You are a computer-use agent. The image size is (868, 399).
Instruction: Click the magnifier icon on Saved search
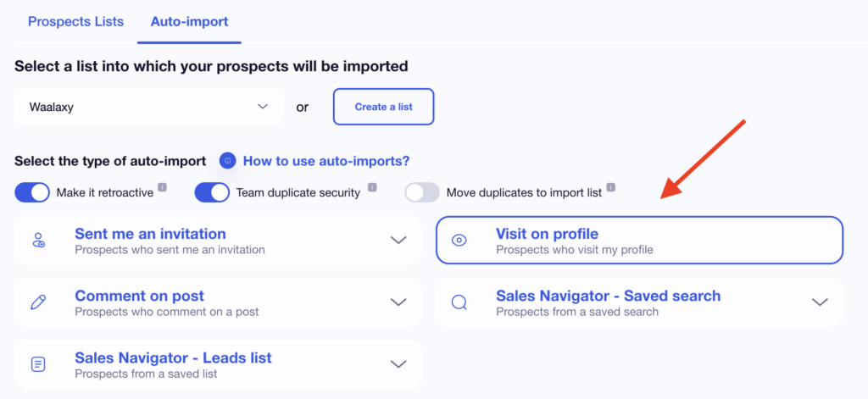[459, 302]
